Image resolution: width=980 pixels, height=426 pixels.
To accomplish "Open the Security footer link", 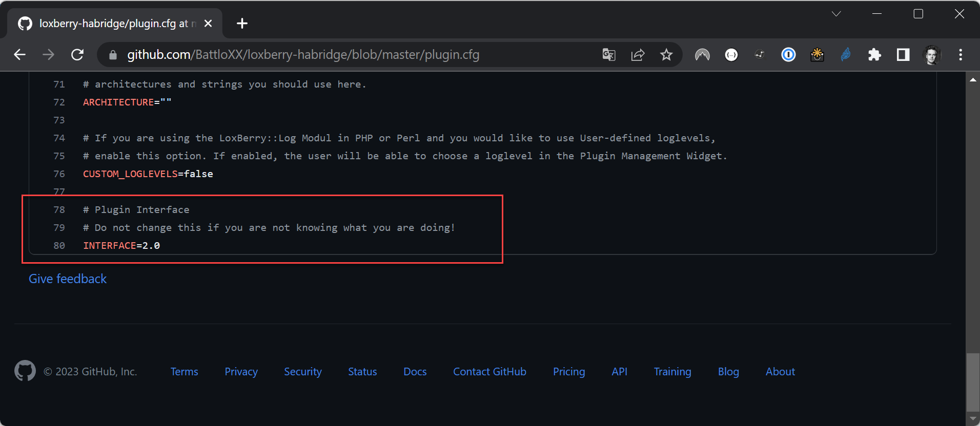I will pyautogui.click(x=303, y=372).
